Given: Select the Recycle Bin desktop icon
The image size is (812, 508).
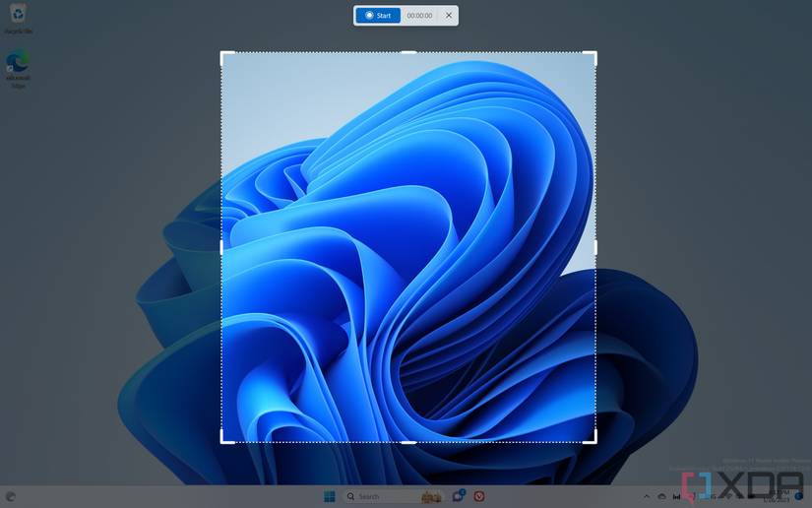Looking at the screenshot, I should [x=18, y=19].
